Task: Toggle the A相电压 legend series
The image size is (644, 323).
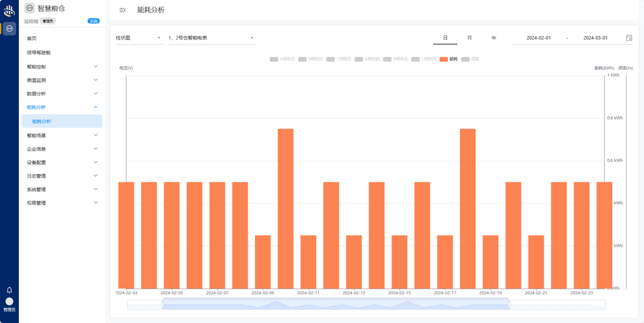Action: click(x=283, y=59)
